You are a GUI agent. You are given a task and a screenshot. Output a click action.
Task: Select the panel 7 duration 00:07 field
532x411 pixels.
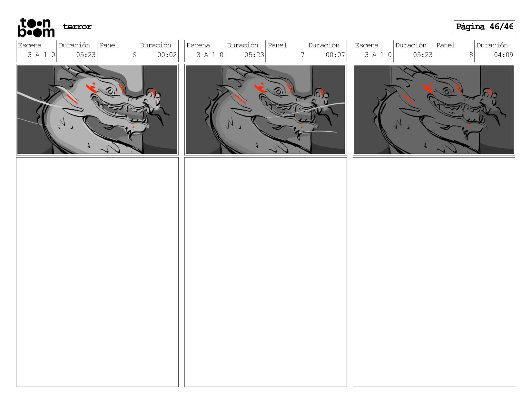tap(326, 51)
